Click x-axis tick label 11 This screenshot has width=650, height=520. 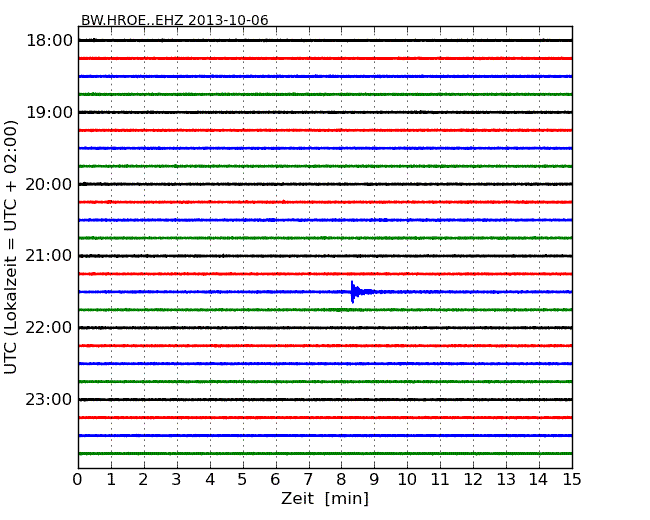point(440,479)
